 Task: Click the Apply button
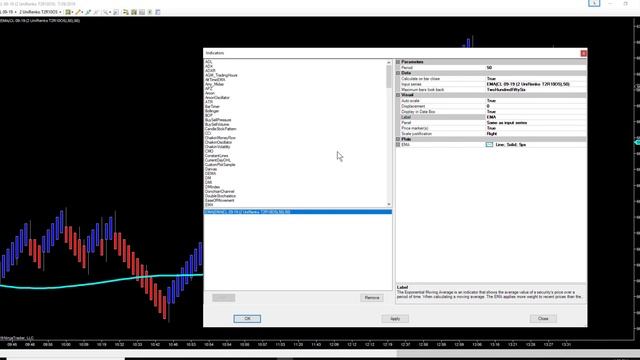point(395,318)
